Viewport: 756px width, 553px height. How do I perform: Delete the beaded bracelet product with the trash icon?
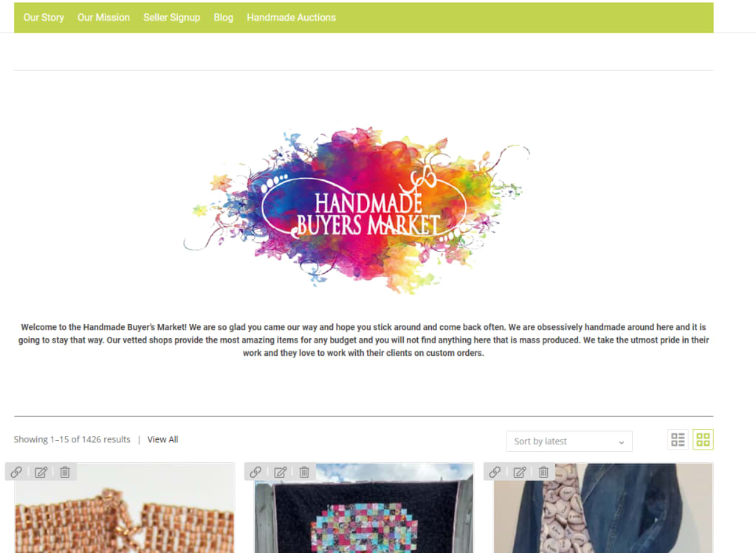click(65, 472)
